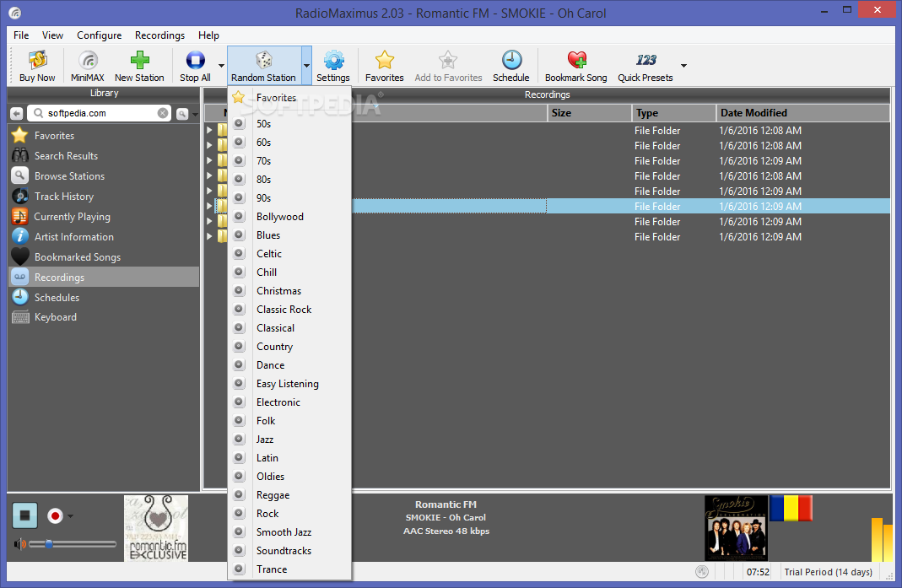Bookmark the current song with the heart icon
Image resolution: width=902 pixels, height=588 pixels.
click(x=575, y=66)
